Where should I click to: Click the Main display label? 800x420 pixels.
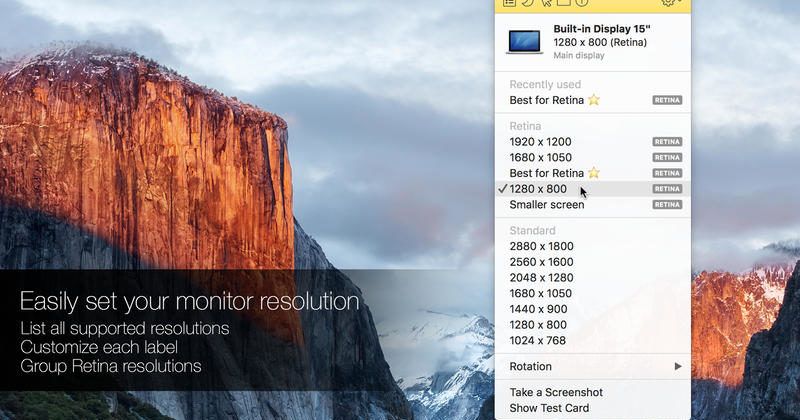tap(579, 56)
